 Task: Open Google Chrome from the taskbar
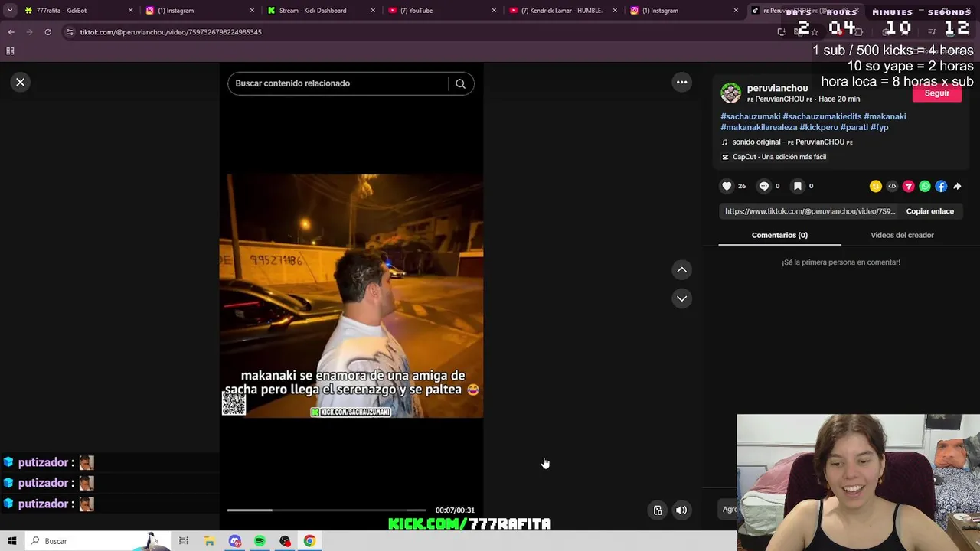(309, 541)
